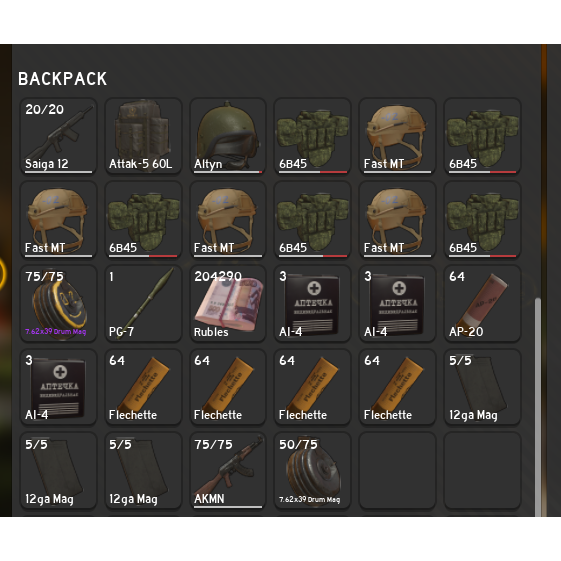Viewport: 561px width, 561px height.
Task: Click the 12ga Mag in fourth row
Action: 482,387
